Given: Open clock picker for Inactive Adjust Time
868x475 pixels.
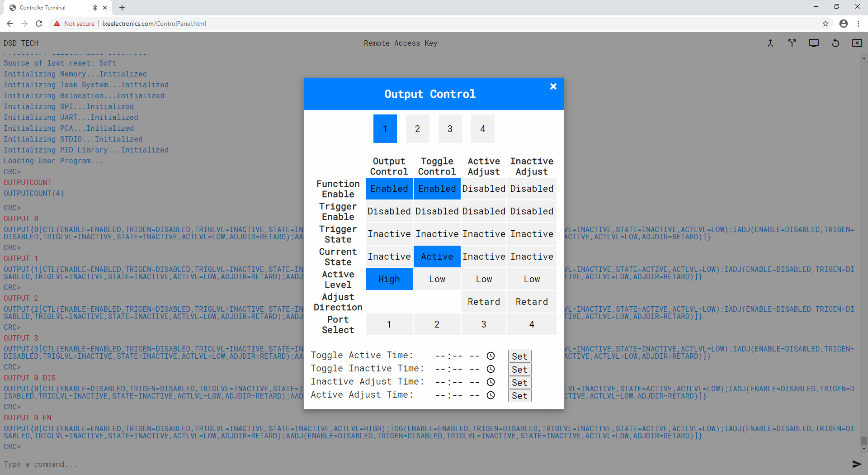Looking at the screenshot, I should [491, 382].
